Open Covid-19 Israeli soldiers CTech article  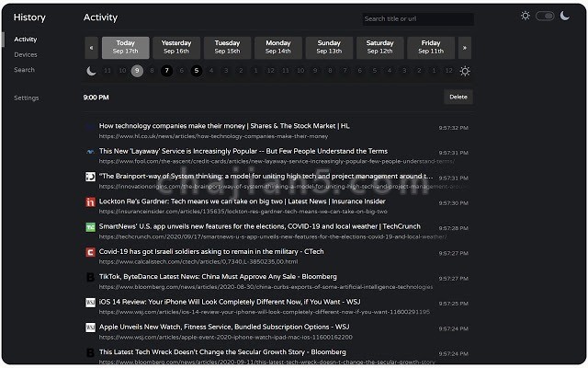click(x=211, y=251)
